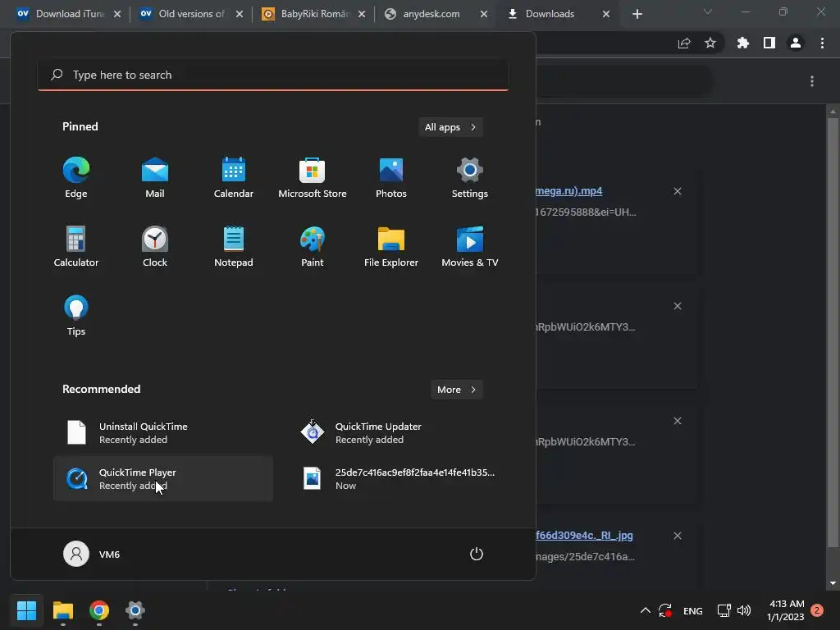Expand the All apps list

[450, 127]
